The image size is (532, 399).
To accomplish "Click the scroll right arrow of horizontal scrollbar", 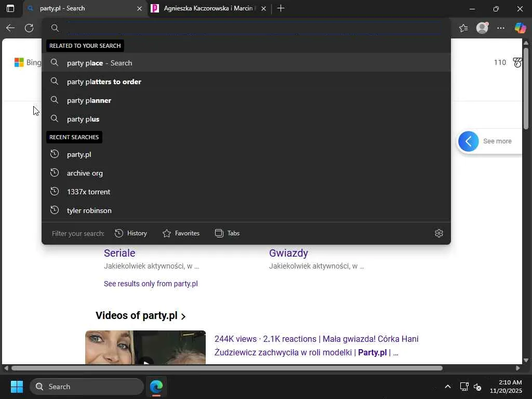I will click(518, 368).
